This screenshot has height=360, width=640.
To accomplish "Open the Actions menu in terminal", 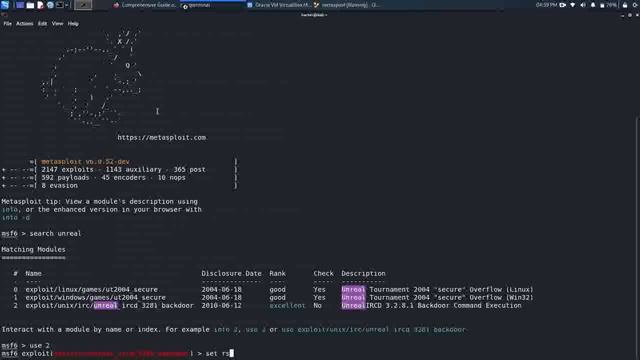I will click(24, 24).
